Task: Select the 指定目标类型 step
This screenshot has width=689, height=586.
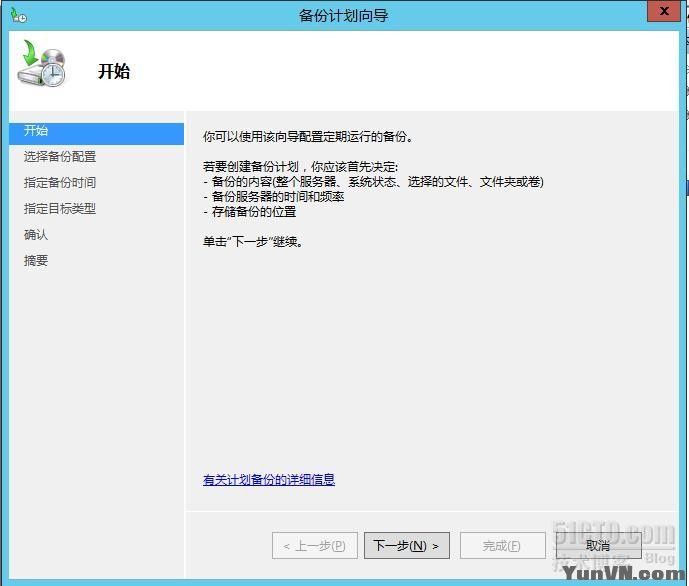Action: click(x=60, y=209)
